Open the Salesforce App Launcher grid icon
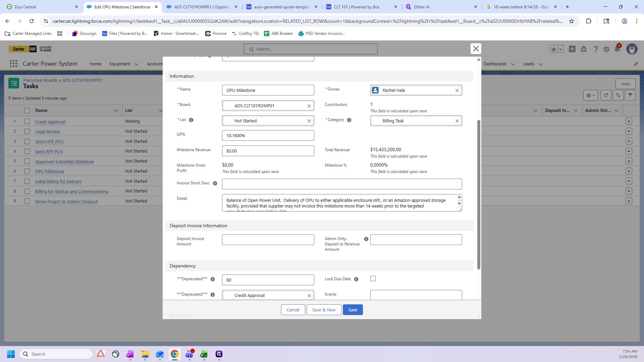Screen dimensions: 644x362 pyautogui.click(x=13, y=64)
